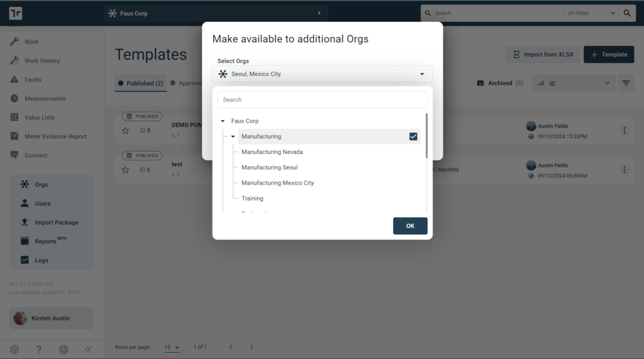Show Archived (5) templates

(500, 83)
